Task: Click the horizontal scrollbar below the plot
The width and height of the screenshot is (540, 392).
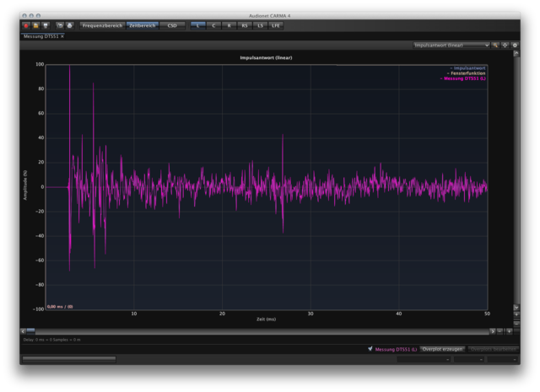Action: pyautogui.click(x=253, y=331)
